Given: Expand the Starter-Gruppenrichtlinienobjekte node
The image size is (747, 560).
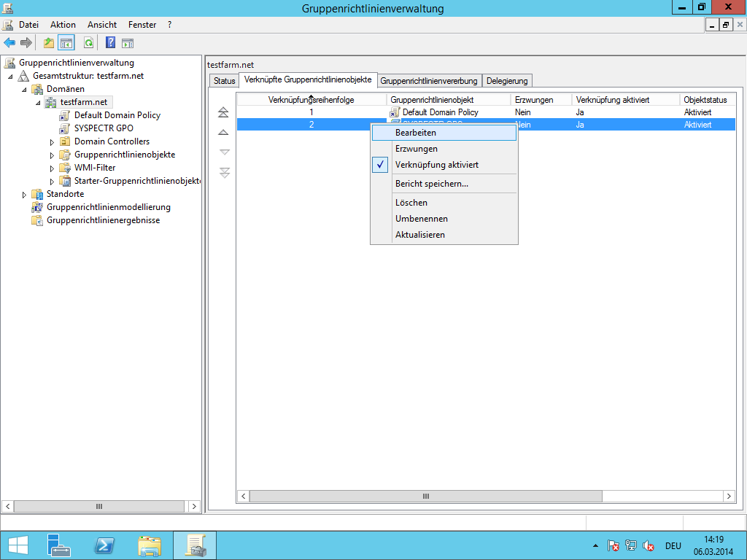Looking at the screenshot, I should pyautogui.click(x=52, y=182).
